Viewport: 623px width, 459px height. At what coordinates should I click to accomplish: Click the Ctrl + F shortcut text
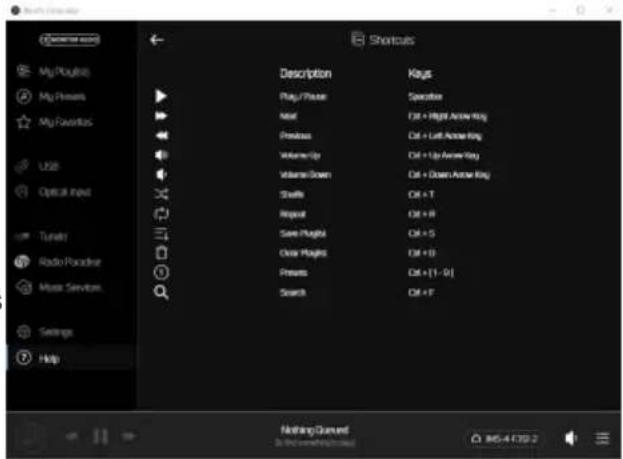click(x=421, y=293)
